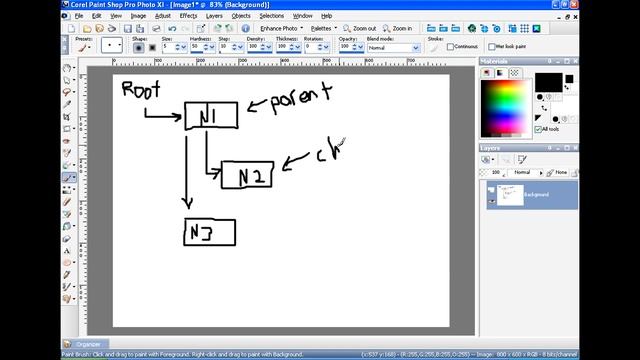Select the Pen tool
Screen dimensions: 640x360
[67, 275]
